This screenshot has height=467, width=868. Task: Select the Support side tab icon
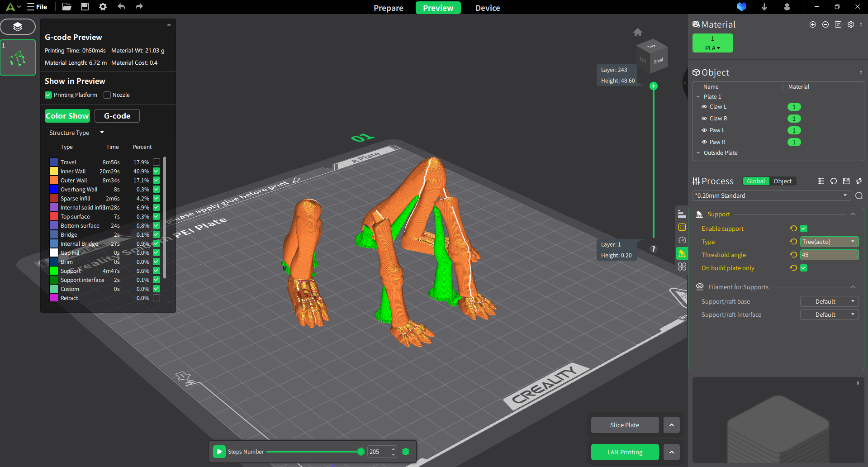682,253
